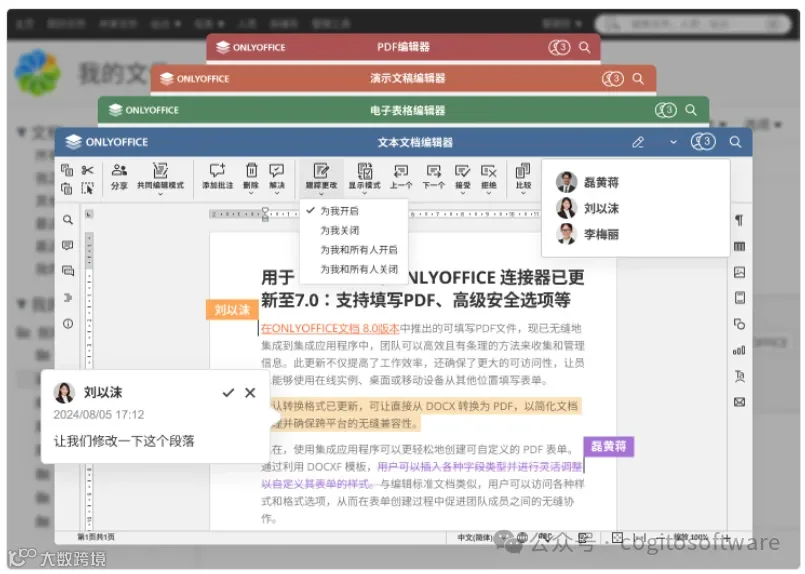Open the 比较 dropdown arrow
Viewport: 805px width, 574px height.
tap(523, 194)
